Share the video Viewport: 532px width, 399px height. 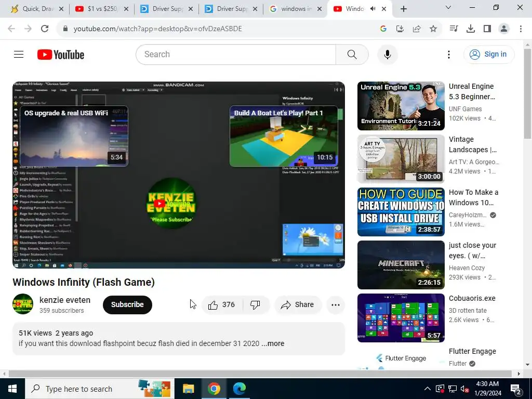coord(298,304)
